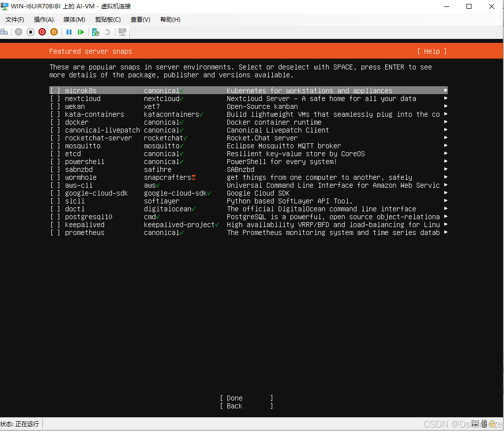
Task: Open the 查看(V) menu
Action: click(140, 20)
